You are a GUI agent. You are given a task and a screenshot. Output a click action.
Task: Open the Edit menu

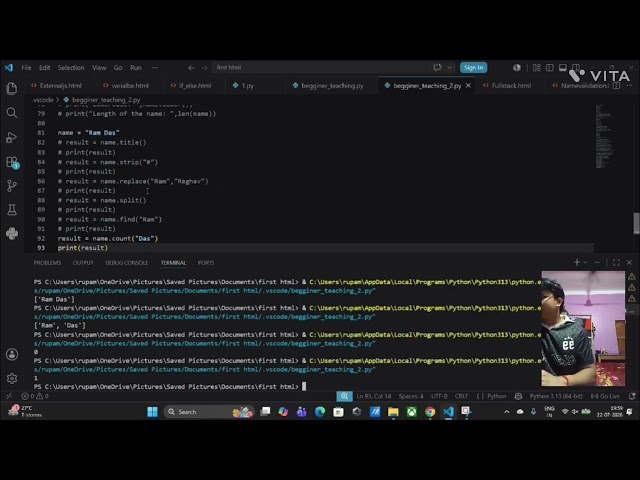coord(44,68)
